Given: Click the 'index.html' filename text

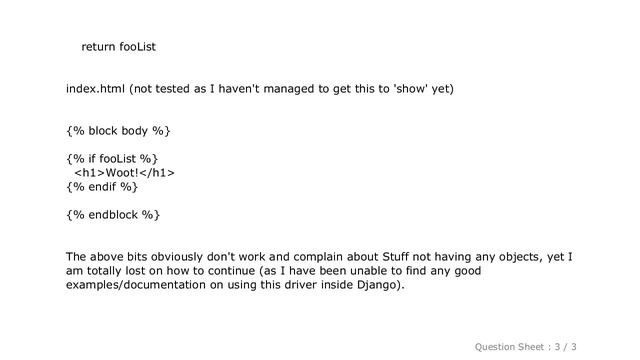Looking at the screenshot, I should (x=95, y=89).
